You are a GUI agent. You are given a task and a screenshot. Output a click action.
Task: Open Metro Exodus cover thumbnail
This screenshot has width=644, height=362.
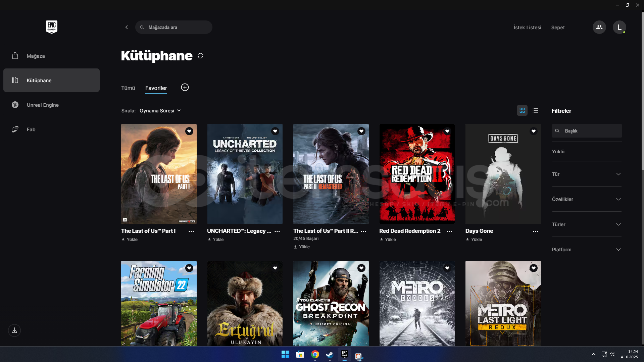[x=417, y=303]
